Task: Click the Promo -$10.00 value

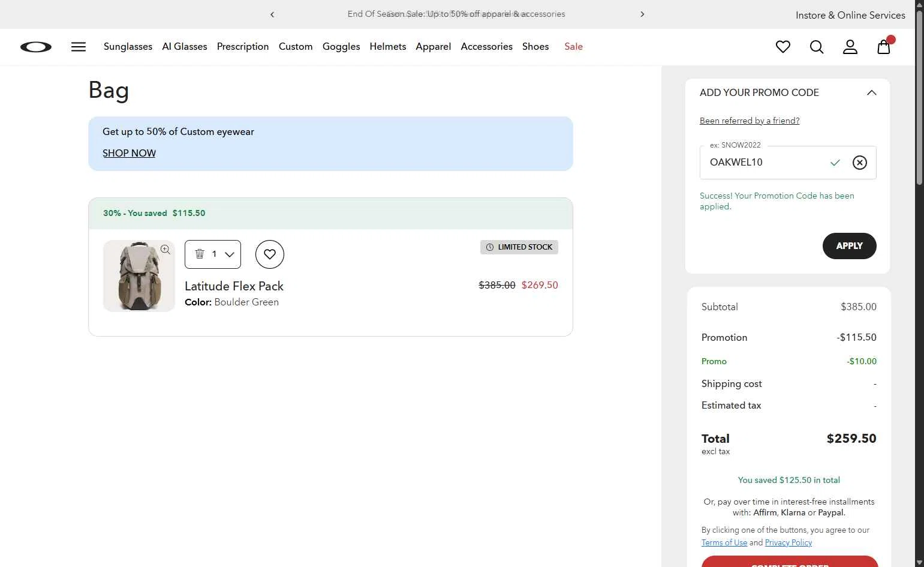Action: tap(862, 361)
